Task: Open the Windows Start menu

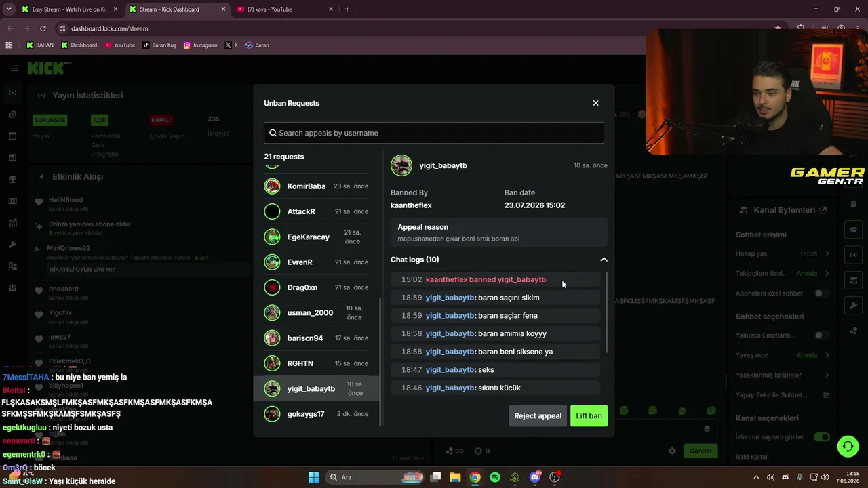Action: [314, 477]
